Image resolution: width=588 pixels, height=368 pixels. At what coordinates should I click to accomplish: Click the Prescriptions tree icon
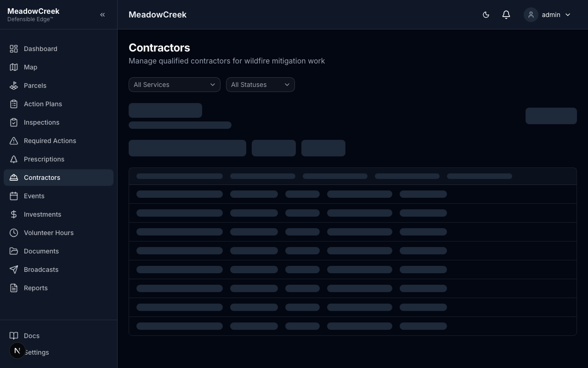coord(14,159)
